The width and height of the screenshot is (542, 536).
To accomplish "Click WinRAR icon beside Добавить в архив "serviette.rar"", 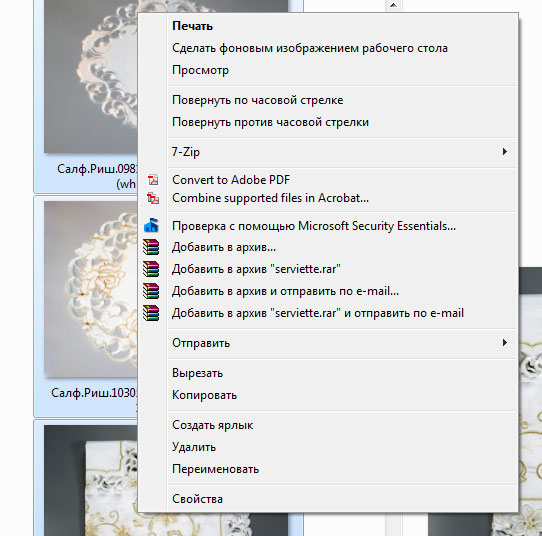I will coord(151,269).
